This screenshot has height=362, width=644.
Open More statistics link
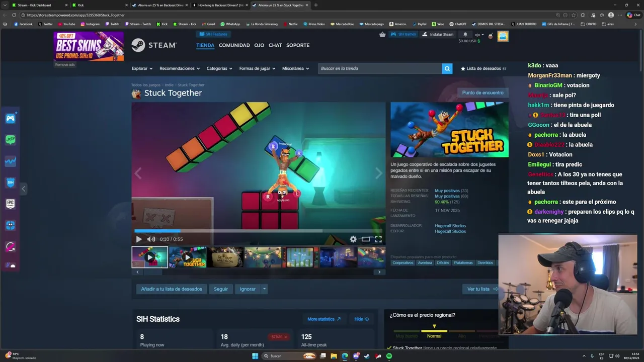324,319
